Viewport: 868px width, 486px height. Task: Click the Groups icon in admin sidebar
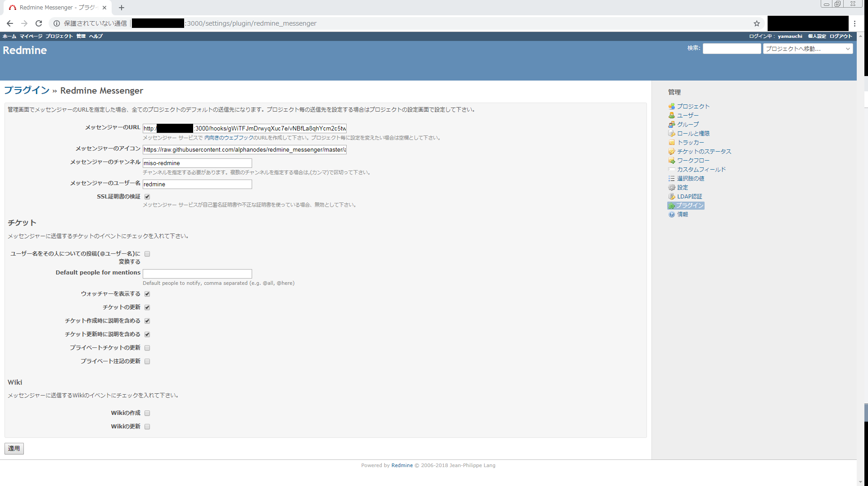coord(671,125)
